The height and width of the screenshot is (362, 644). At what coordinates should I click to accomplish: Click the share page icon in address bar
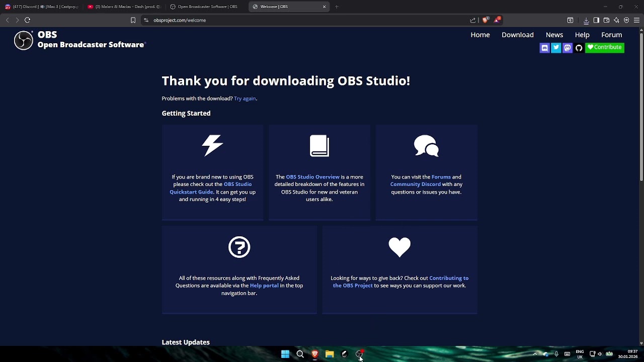tap(473, 20)
